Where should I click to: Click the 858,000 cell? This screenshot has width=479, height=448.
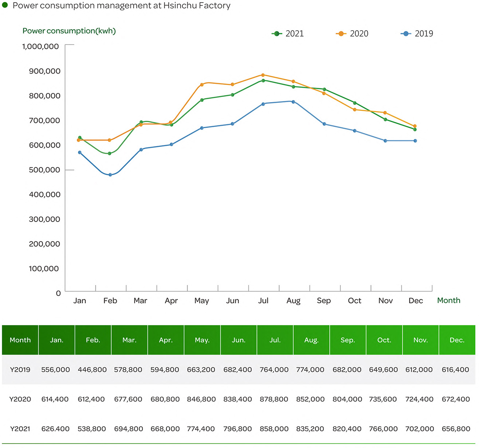274,429
